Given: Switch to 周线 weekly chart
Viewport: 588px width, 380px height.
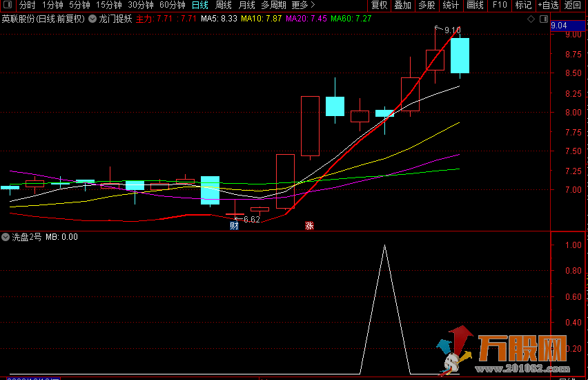Looking at the screenshot, I should click(224, 5).
